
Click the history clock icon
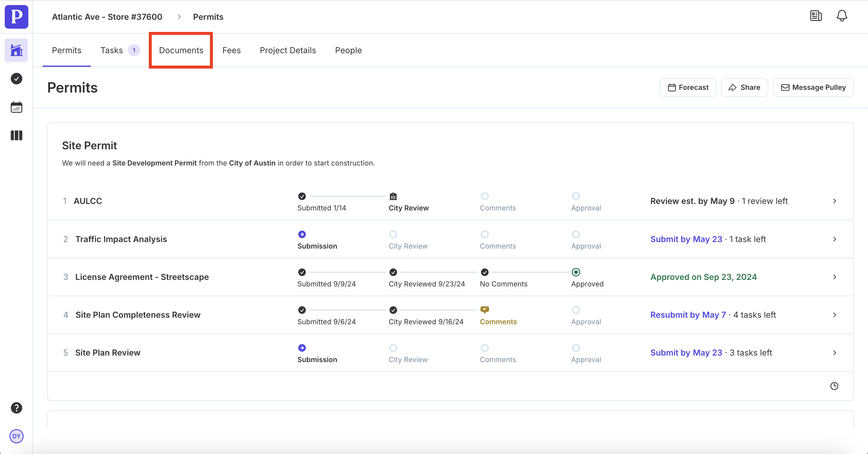[x=834, y=386]
